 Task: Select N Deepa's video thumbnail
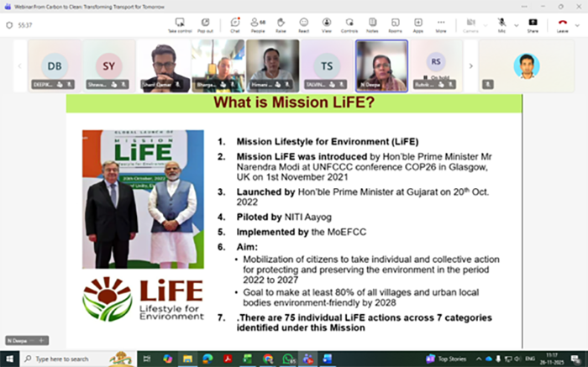point(381,64)
